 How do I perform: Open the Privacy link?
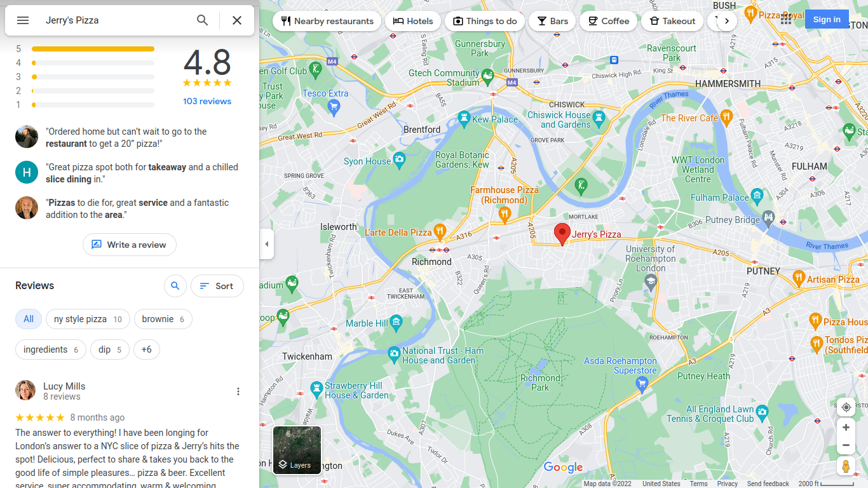pyautogui.click(x=727, y=484)
